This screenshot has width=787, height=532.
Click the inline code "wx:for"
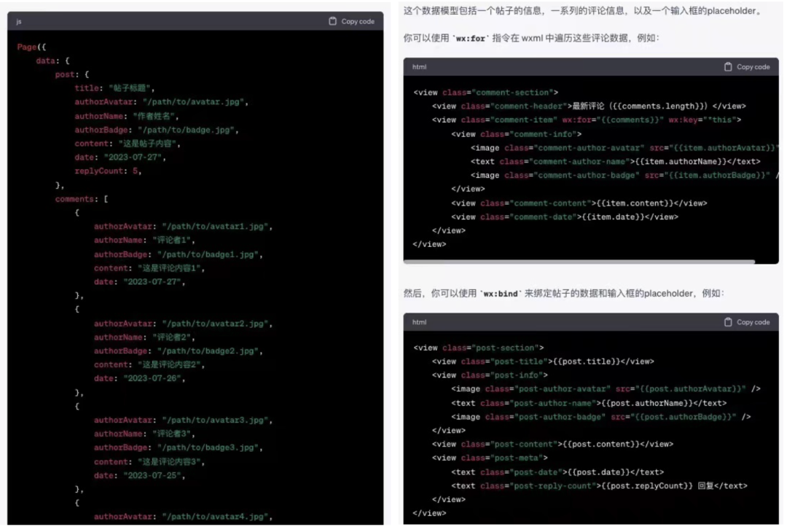tap(470, 38)
